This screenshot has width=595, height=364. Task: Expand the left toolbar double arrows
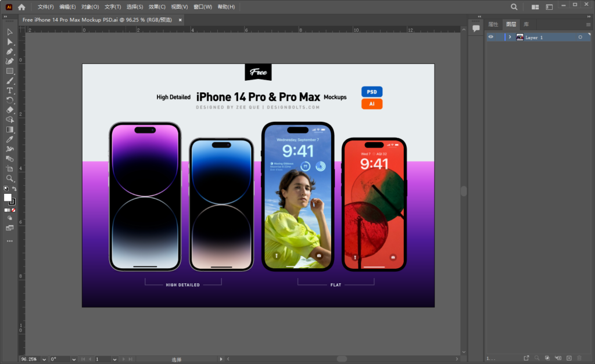click(x=5, y=17)
